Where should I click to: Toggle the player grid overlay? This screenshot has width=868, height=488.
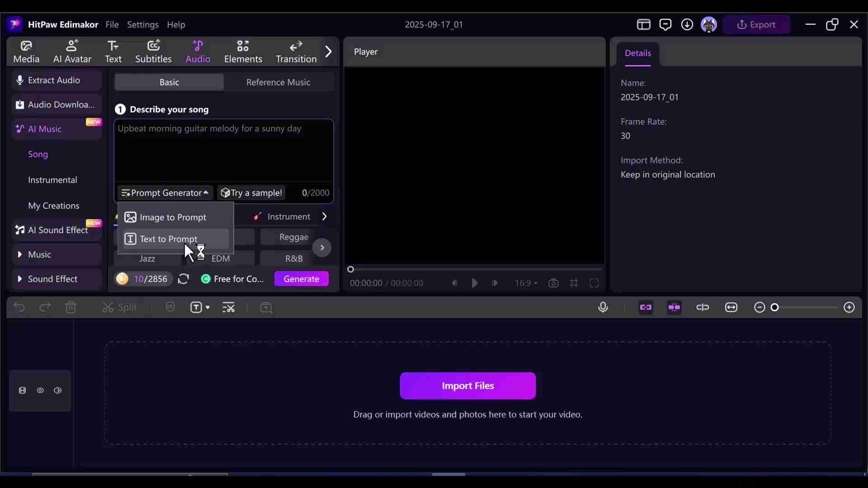574,283
